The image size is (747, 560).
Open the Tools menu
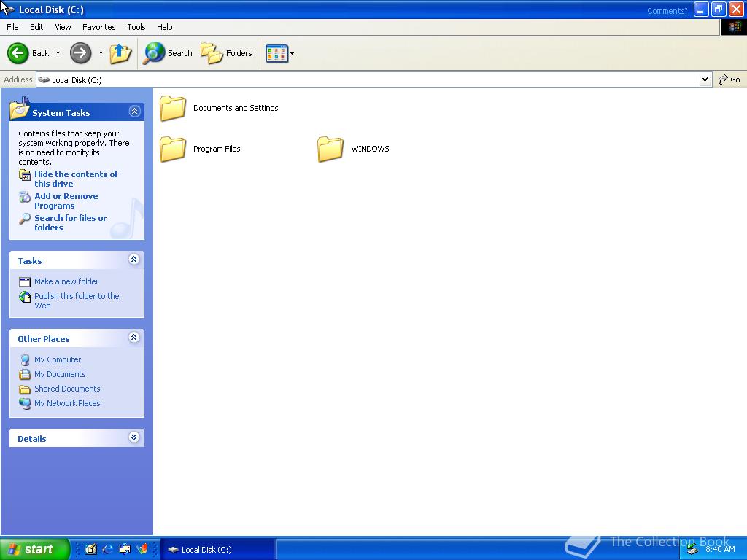point(136,27)
